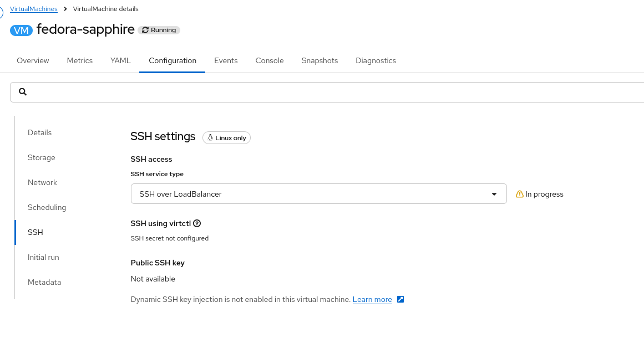Viewport: 644px width, 338px height.
Task: Click the external link icon after Learn more
Action: click(x=400, y=299)
